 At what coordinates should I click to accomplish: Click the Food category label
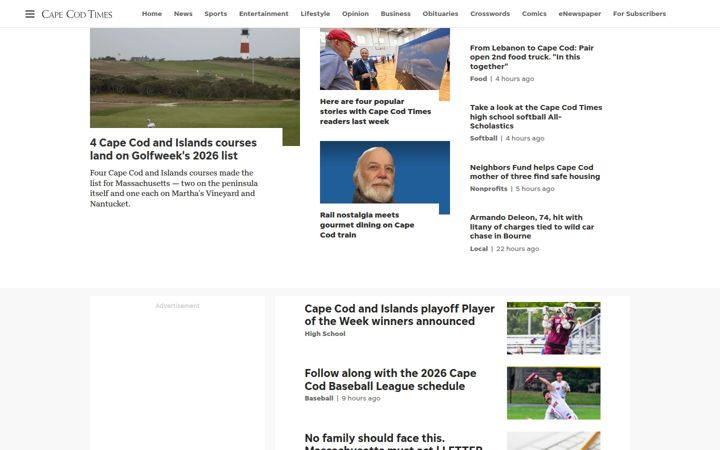click(478, 79)
